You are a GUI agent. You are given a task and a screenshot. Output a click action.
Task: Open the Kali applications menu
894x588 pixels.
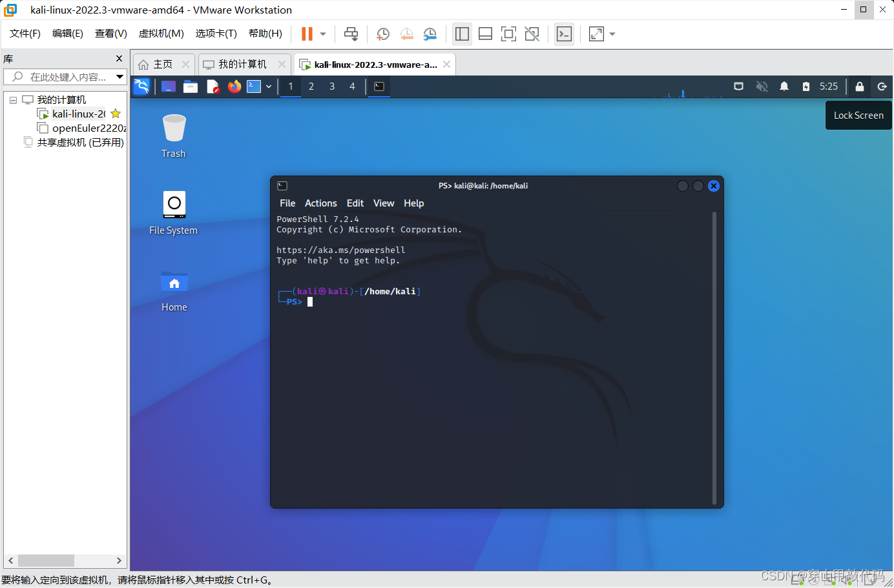(141, 86)
